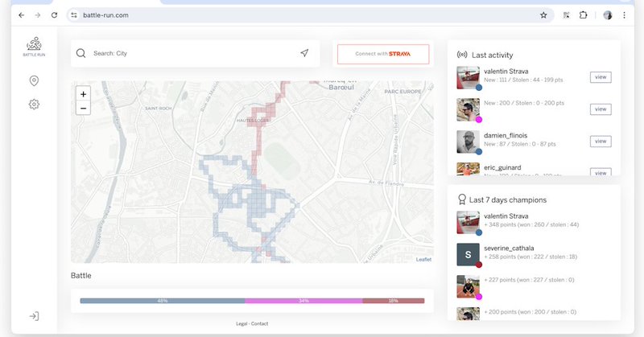Open the Legal footer link

[x=242, y=324]
